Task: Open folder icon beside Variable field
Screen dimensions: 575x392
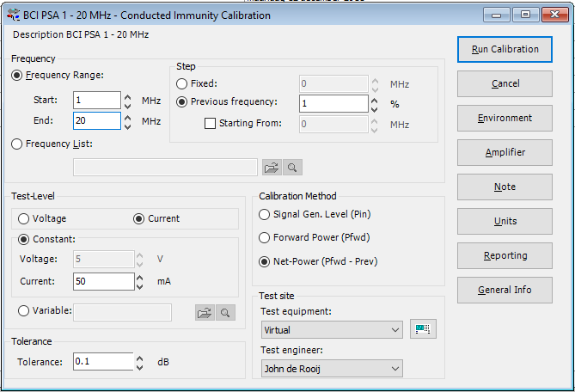Action: click(205, 313)
